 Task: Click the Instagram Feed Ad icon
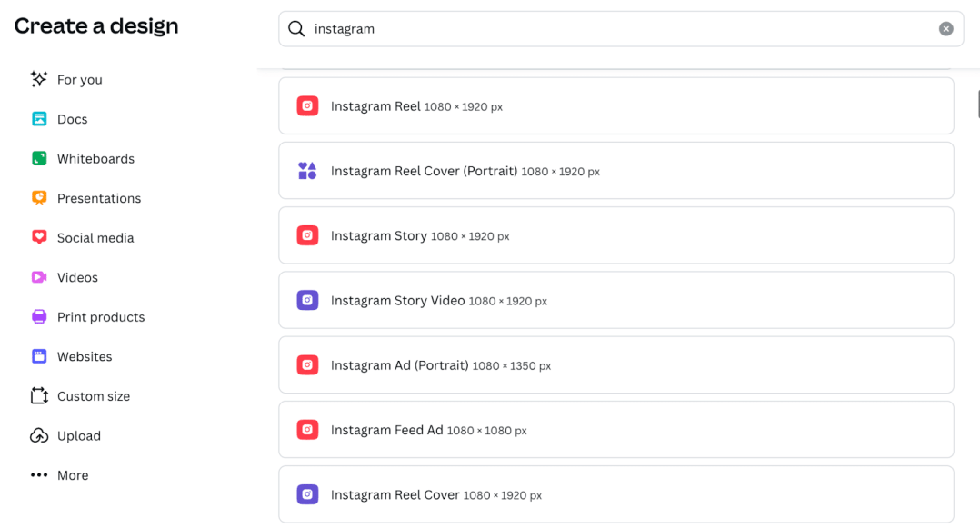click(307, 430)
